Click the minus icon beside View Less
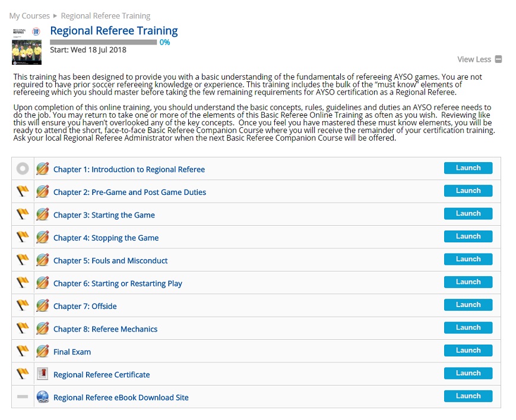This screenshot has height=420, width=516. click(x=498, y=59)
